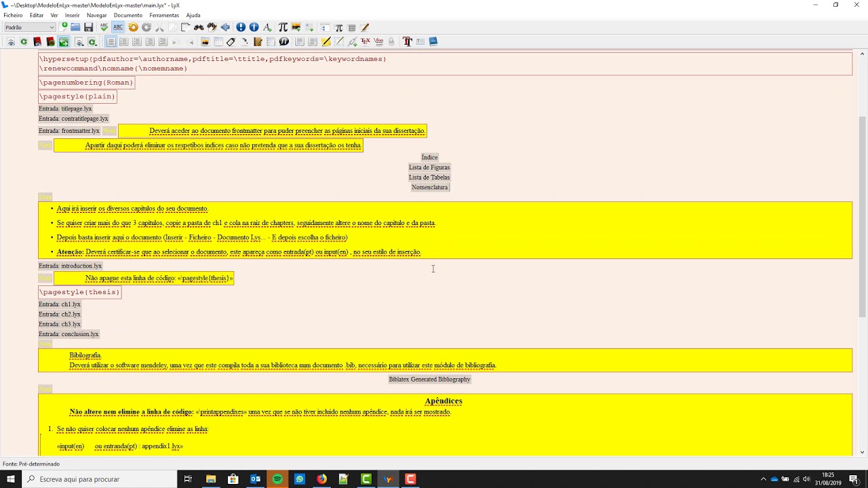The width and height of the screenshot is (868, 488).
Task: Undo the last action
Action: coord(133,27)
